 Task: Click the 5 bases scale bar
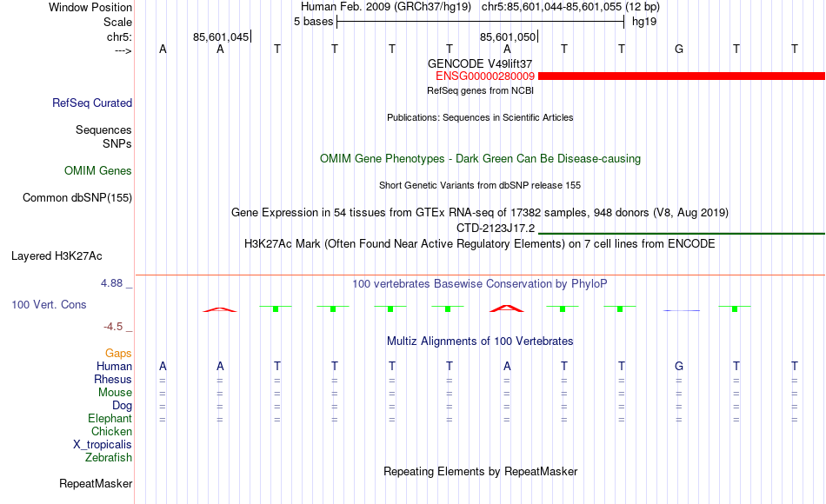tap(481, 22)
